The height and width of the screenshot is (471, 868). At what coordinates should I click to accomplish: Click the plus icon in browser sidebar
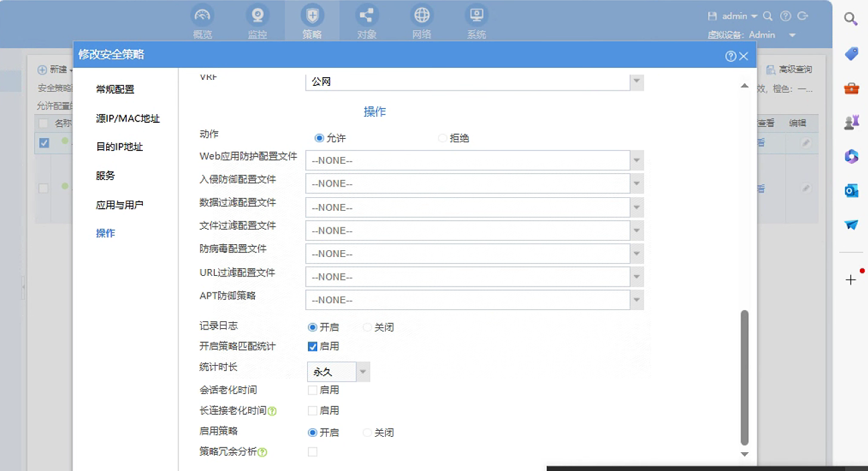tap(851, 280)
